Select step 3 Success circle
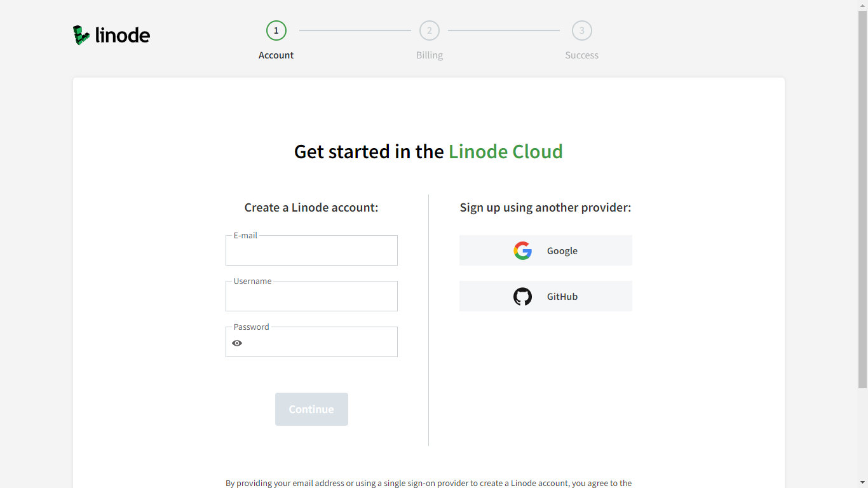This screenshot has width=868, height=488. coord(582,30)
